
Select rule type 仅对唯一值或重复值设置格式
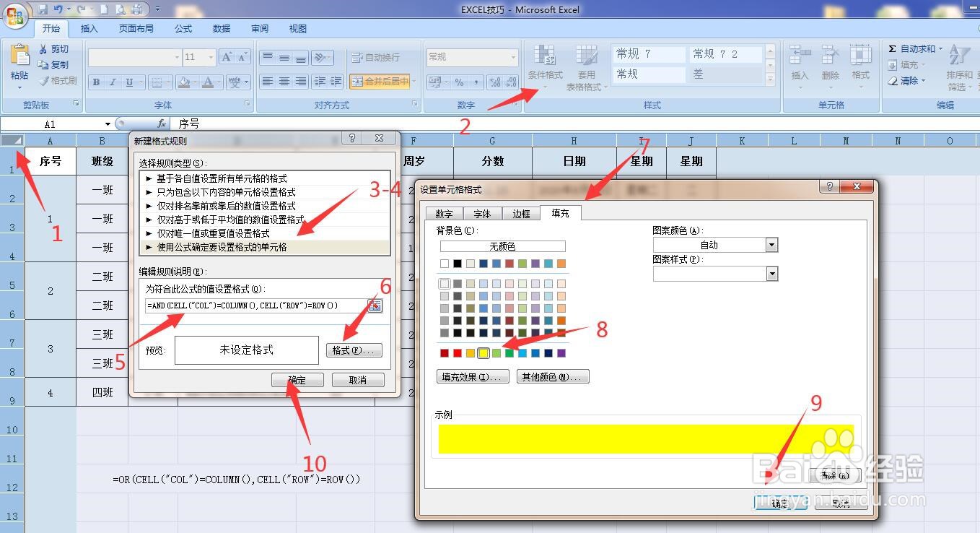264,233
